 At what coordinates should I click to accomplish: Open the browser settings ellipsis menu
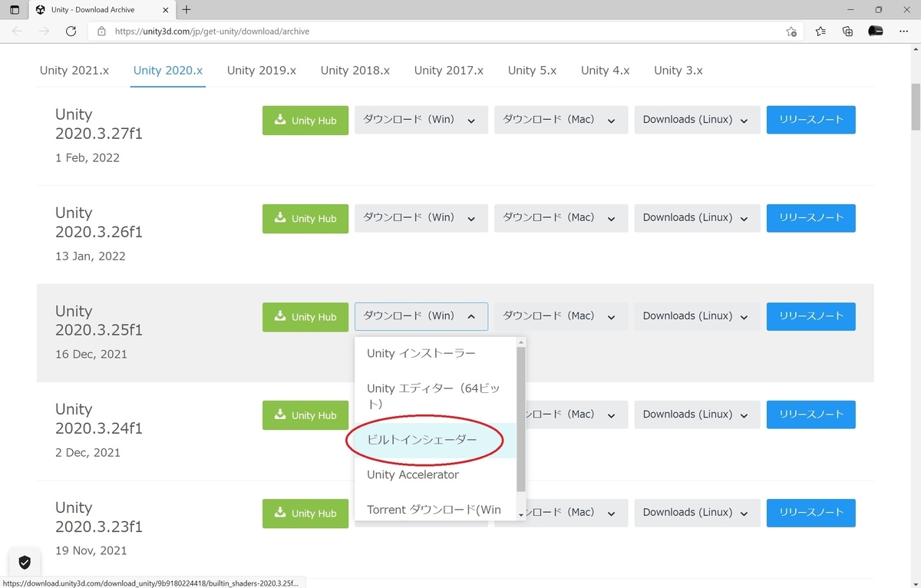[x=903, y=31]
